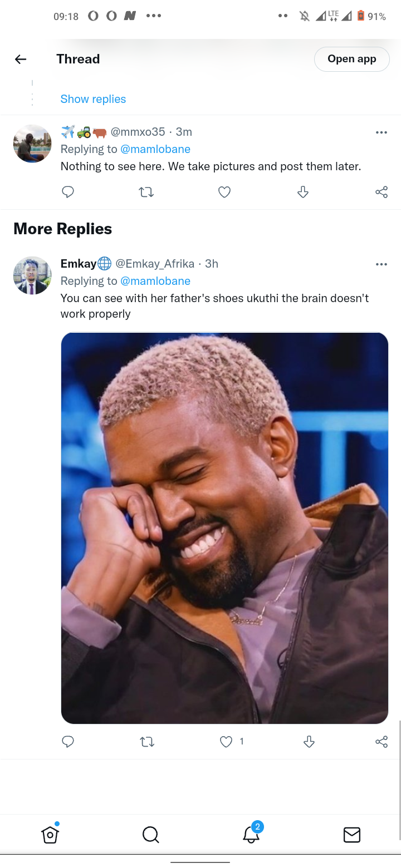Share Emkay's tweet
This screenshot has height=868, width=401.
pos(382,741)
